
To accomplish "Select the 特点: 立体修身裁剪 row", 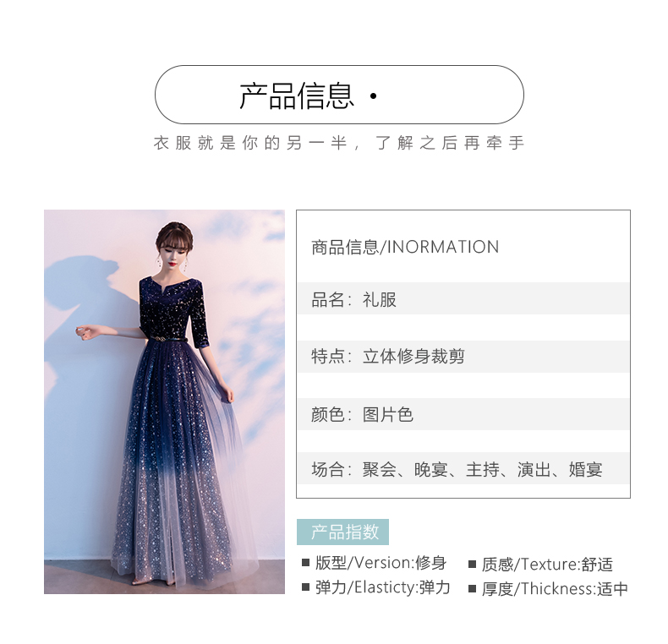I will [463, 357].
